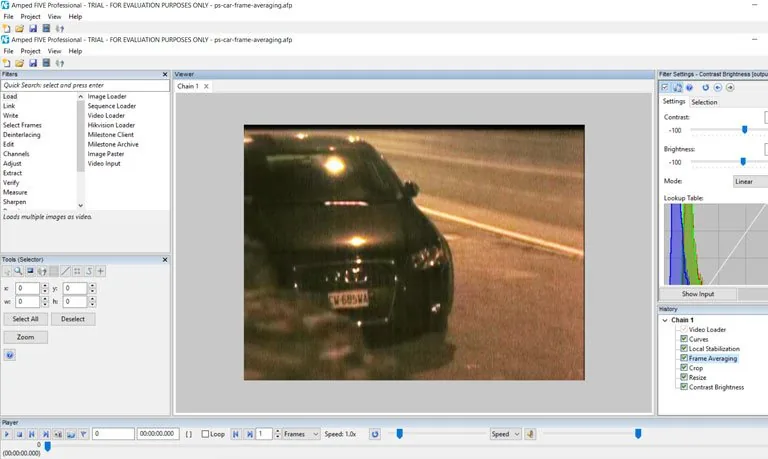
Task: Switch to the Selection tab in Filter Settings
Action: pyautogui.click(x=704, y=102)
